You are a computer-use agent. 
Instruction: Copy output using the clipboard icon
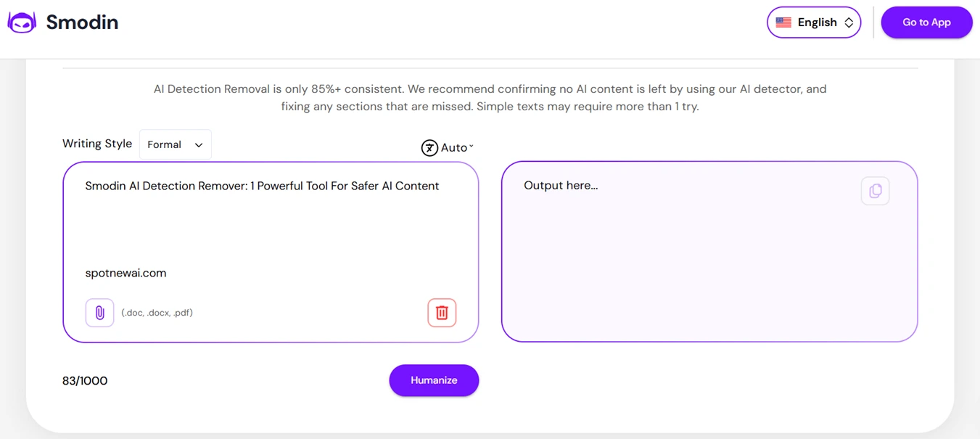point(875,191)
